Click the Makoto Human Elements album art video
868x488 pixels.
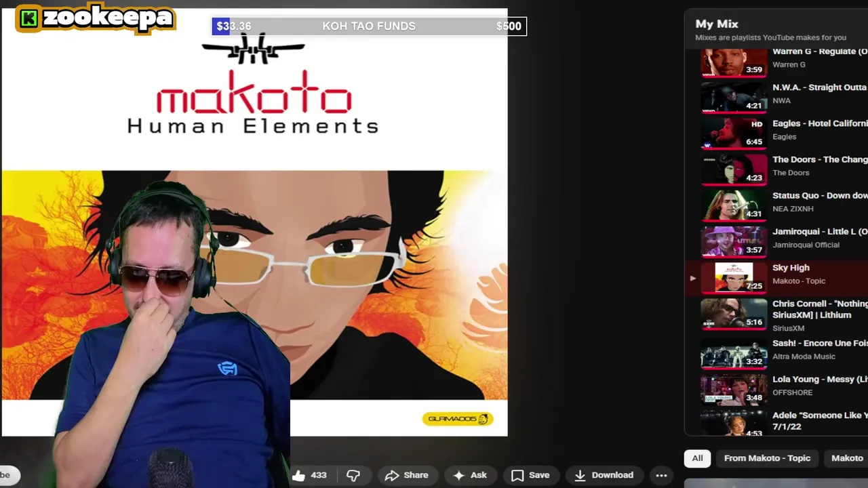point(254,222)
